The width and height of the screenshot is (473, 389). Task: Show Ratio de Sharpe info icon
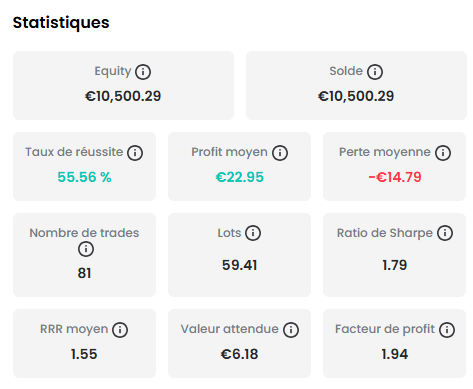tap(445, 233)
